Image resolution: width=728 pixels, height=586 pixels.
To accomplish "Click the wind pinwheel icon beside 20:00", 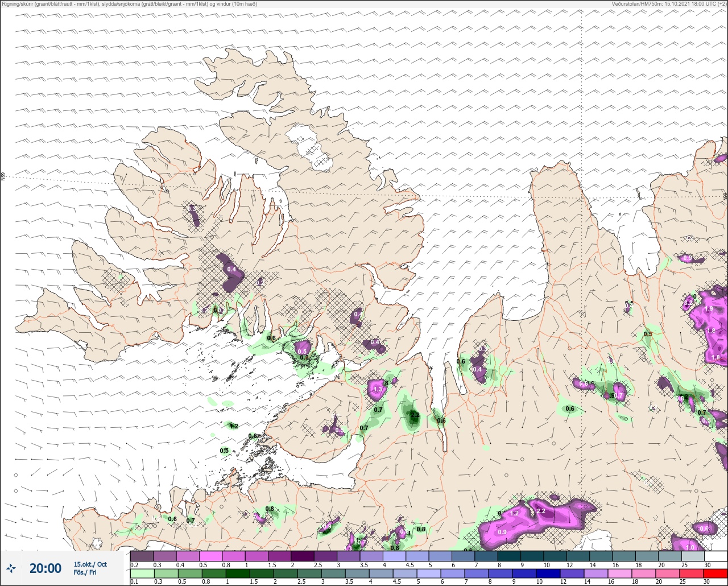I will pyautogui.click(x=11, y=568).
